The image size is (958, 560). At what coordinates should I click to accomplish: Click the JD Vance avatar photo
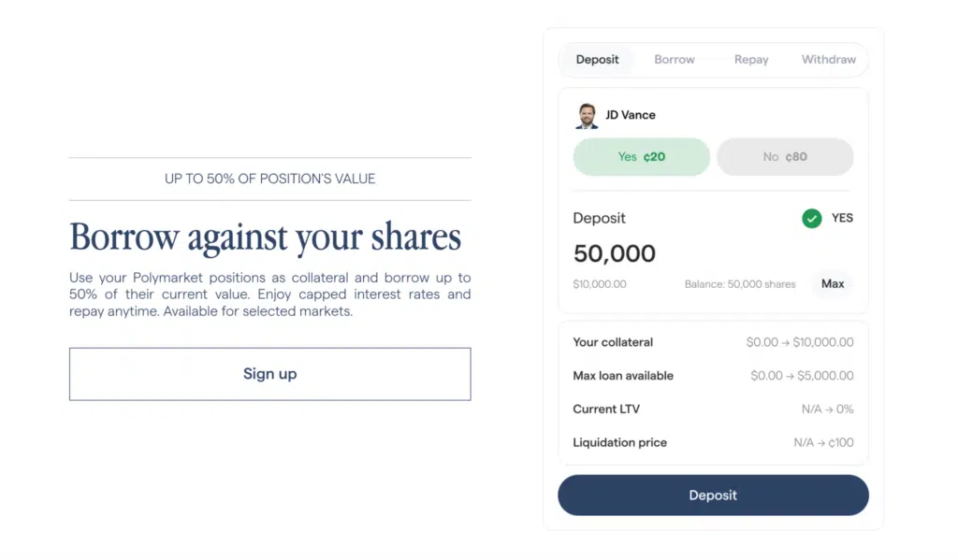coord(587,116)
